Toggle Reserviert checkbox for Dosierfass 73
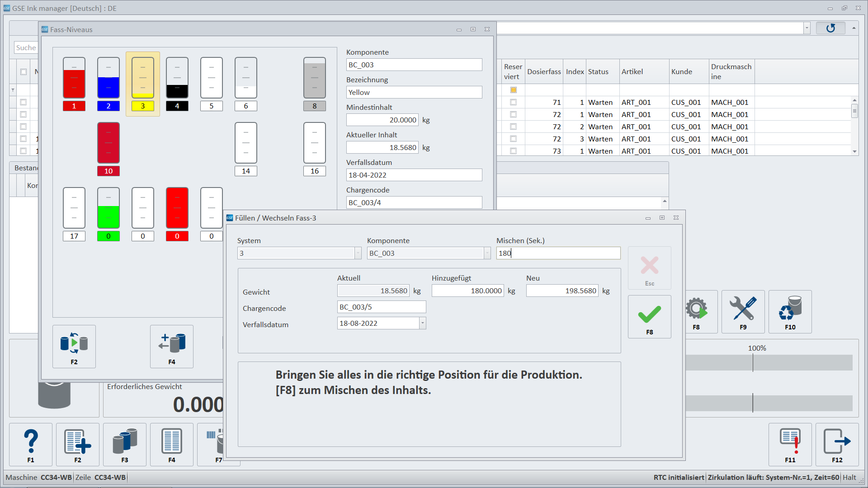This screenshot has height=488, width=868. [513, 151]
